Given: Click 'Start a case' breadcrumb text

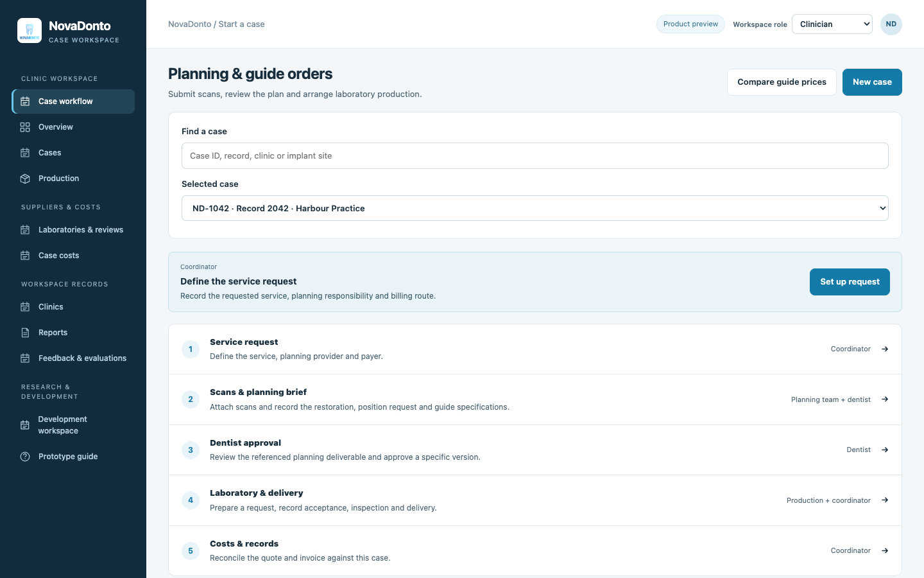Looking at the screenshot, I should [241, 24].
